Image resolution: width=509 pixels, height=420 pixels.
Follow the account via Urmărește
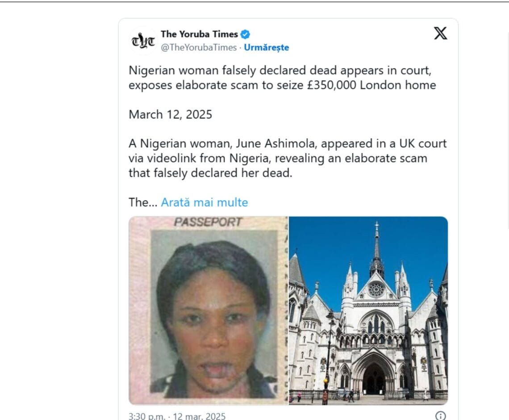point(267,47)
